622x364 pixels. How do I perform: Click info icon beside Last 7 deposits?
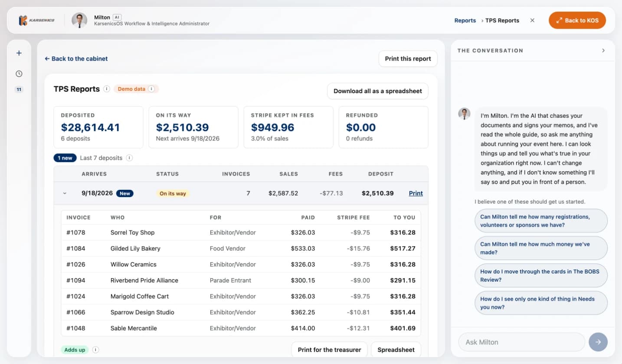(x=129, y=158)
